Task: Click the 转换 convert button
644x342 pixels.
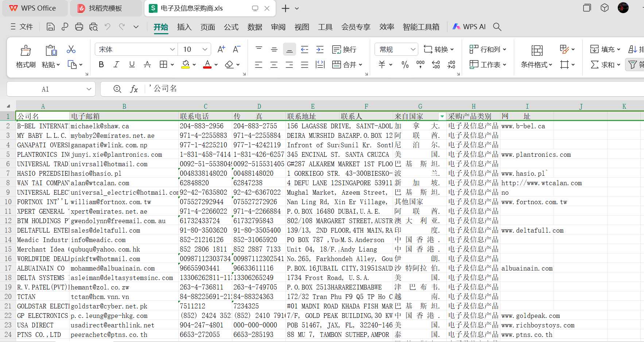Action: [x=439, y=49]
